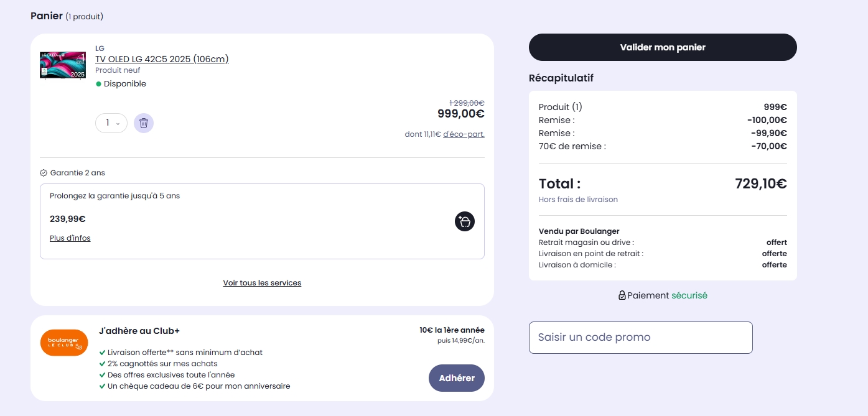This screenshot has height=416, width=868.
Task: Click the green Disponible availability dot
Action: tap(98, 84)
